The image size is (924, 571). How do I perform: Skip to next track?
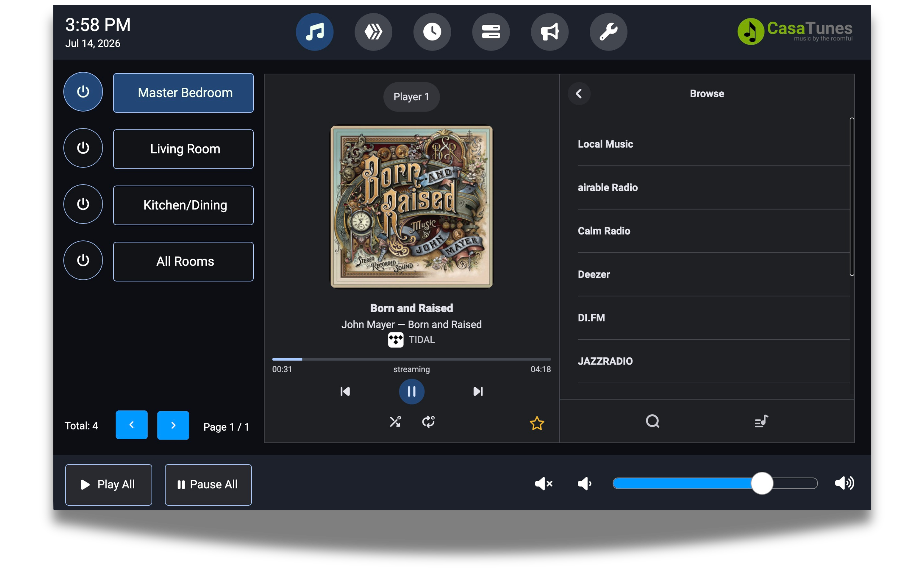coord(478,392)
